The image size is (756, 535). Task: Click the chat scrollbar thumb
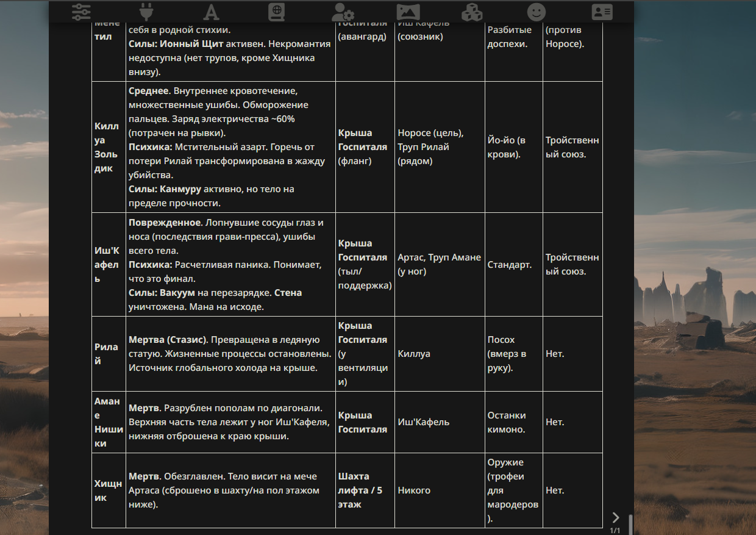click(630, 524)
